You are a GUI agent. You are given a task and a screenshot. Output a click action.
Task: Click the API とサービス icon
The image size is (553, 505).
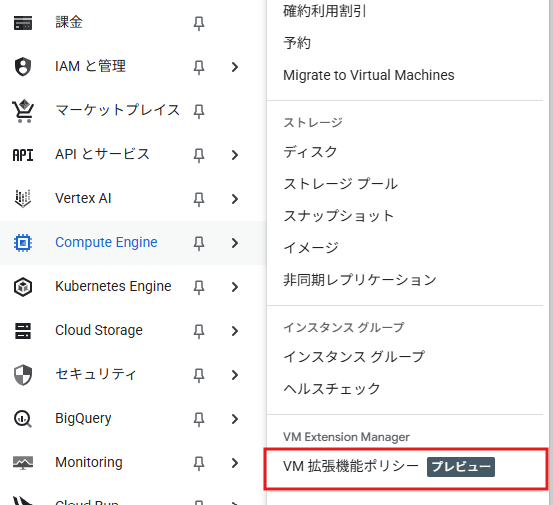coord(23,155)
